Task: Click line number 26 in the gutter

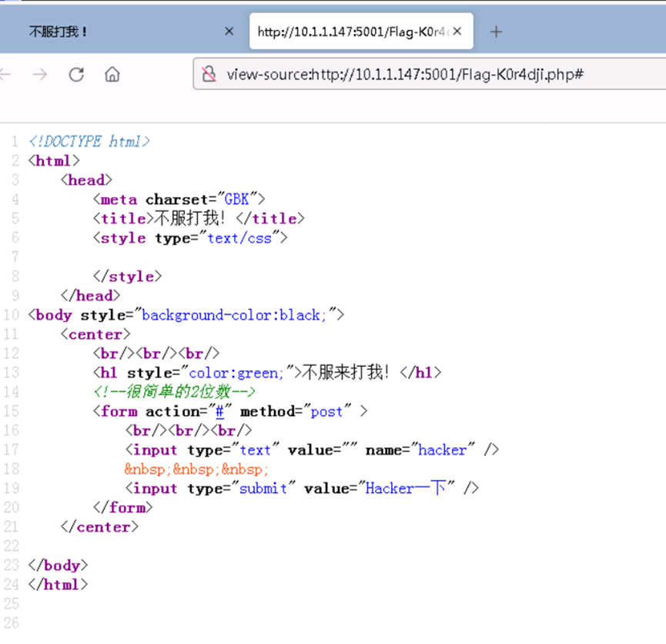Action: [11, 623]
